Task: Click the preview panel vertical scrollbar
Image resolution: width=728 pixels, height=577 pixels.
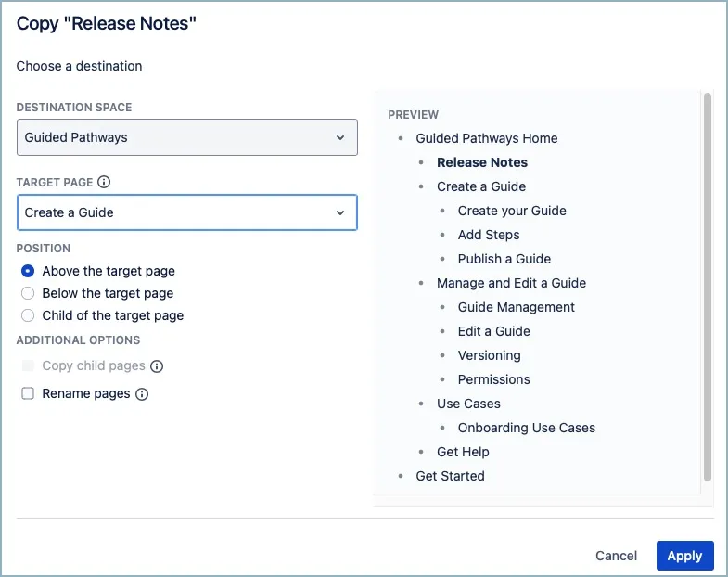Action: tap(707, 287)
